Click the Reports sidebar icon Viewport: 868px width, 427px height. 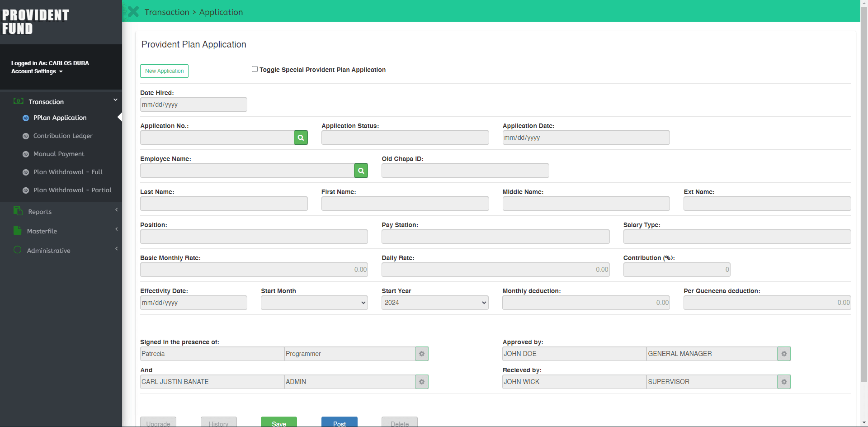pyautogui.click(x=18, y=211)
